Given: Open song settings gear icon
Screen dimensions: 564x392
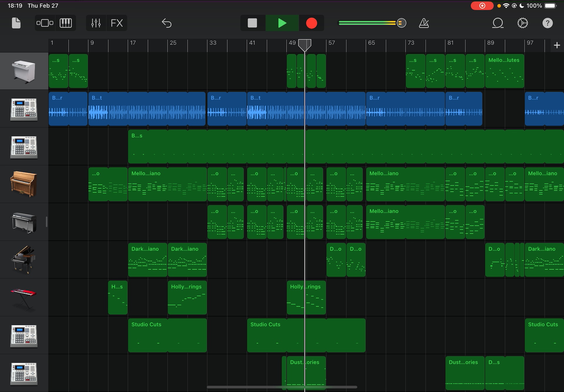Looking at the screenshot, I should click(x=523, y=23).
